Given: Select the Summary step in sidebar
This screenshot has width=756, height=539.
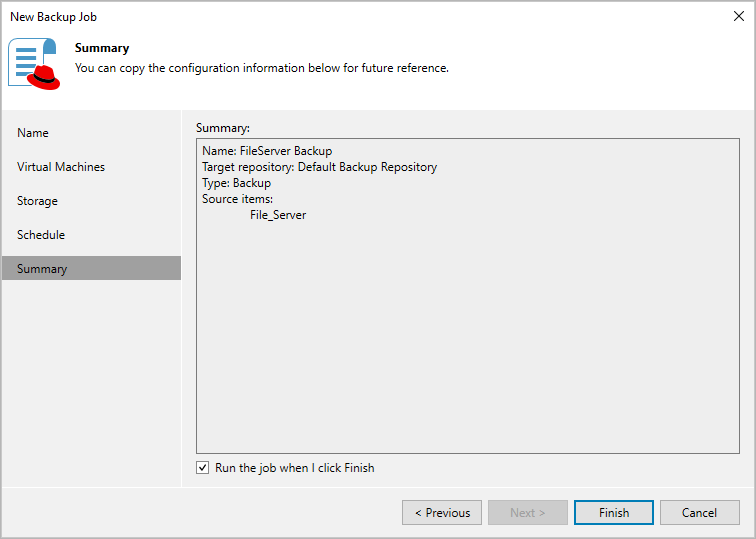Looking at the screenshot, I should click(x=92, y=269).
